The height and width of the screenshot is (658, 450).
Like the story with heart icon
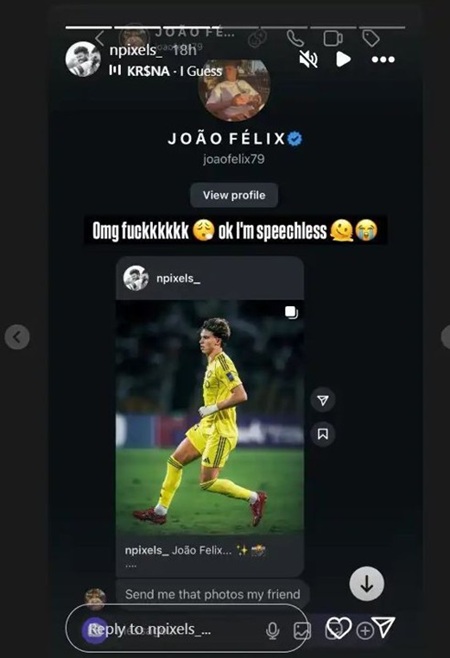338,628
